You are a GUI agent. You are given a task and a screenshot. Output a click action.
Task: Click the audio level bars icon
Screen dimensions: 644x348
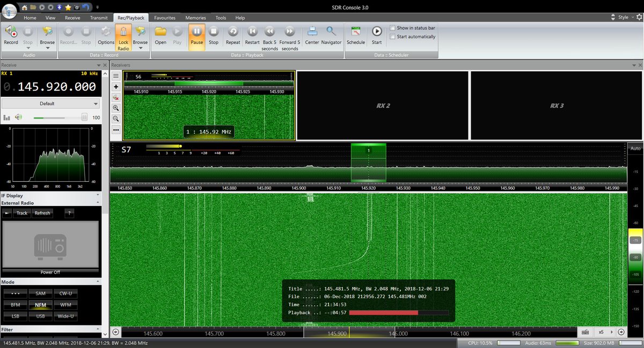point(7,117)
